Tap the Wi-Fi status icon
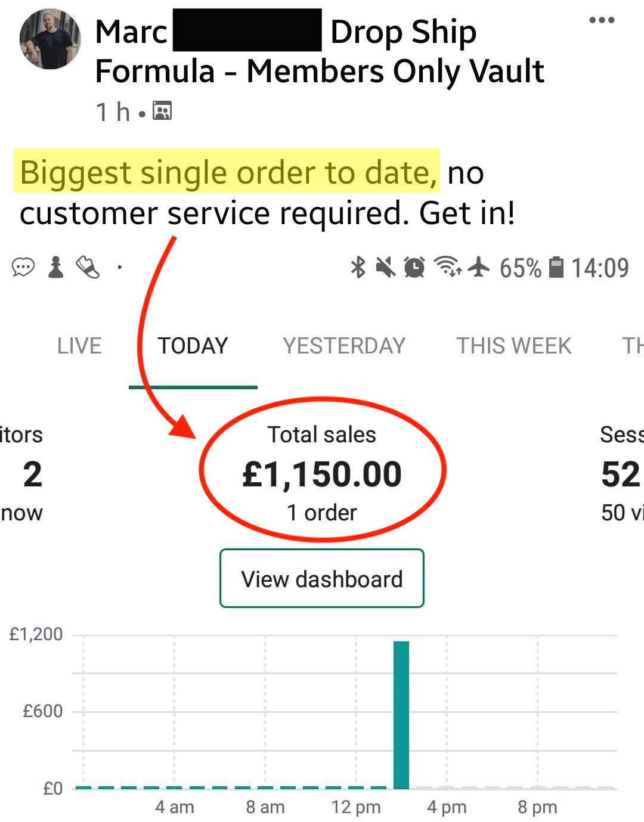The height and width of the screenshot is (822, 644). (447, 268)
